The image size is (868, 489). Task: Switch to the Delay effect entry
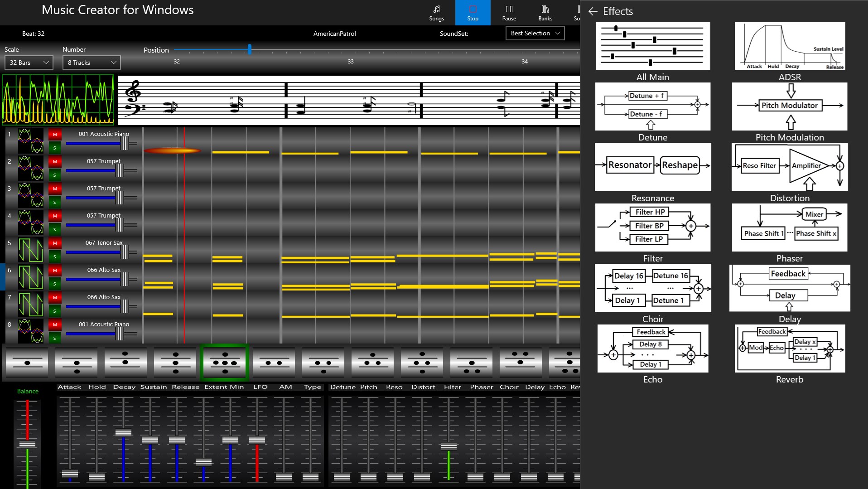pos(789,288)
